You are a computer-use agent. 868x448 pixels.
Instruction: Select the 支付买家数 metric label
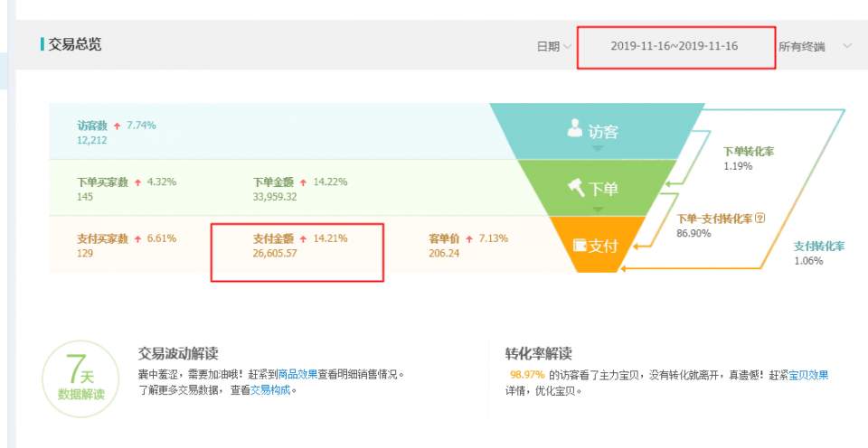coord(102,239)
